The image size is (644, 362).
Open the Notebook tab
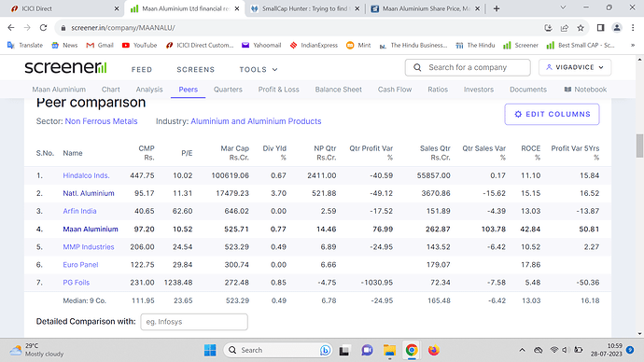click(x=585, y=90)
